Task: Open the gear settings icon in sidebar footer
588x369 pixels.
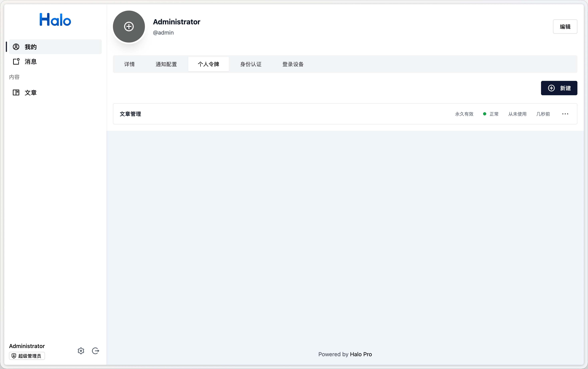Action: (81, 351)
